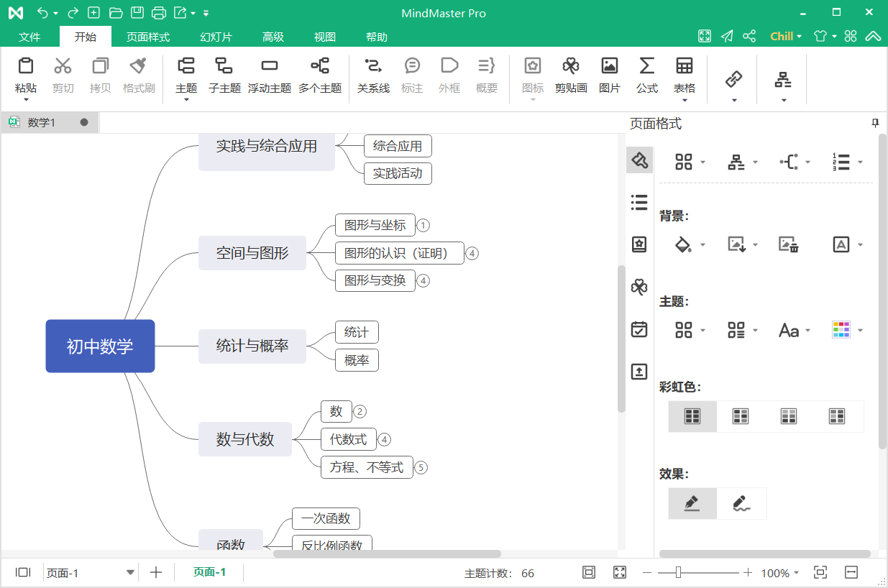Open the icon/mark sidebar panel
This screenshot has width=888, height=588.
click(x=639, y=245)
